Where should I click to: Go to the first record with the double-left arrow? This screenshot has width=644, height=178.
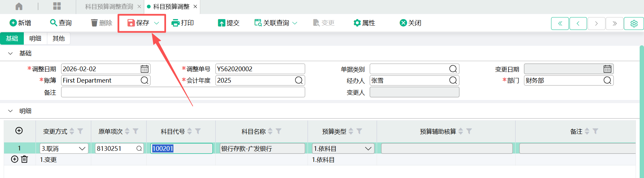(x=560, y=24)
